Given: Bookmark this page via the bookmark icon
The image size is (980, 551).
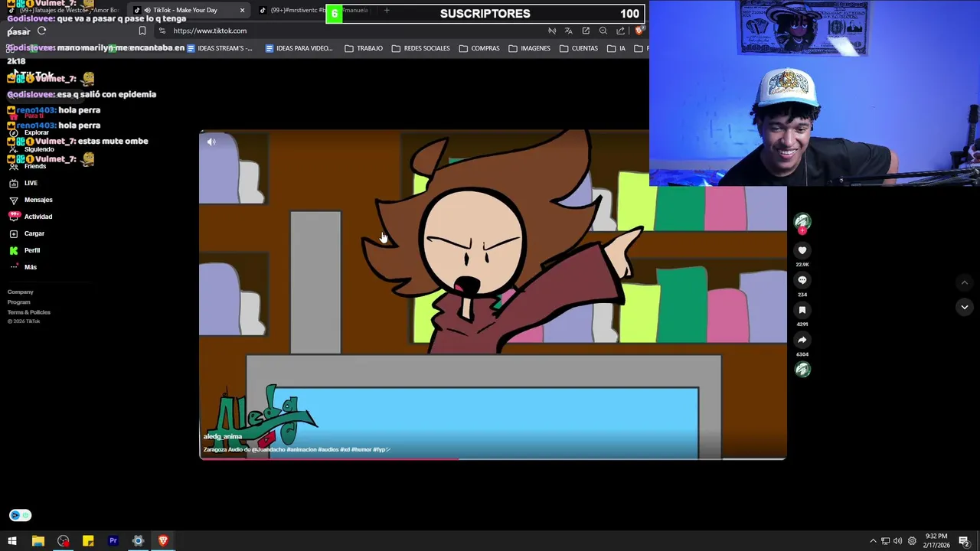Looking at the screenshot, I should click(142, 31).
